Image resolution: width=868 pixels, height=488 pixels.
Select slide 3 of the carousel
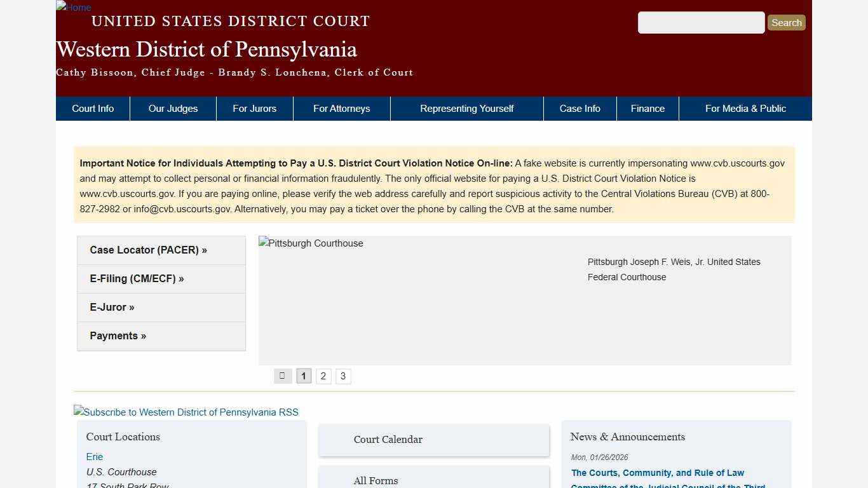[343, 376]
